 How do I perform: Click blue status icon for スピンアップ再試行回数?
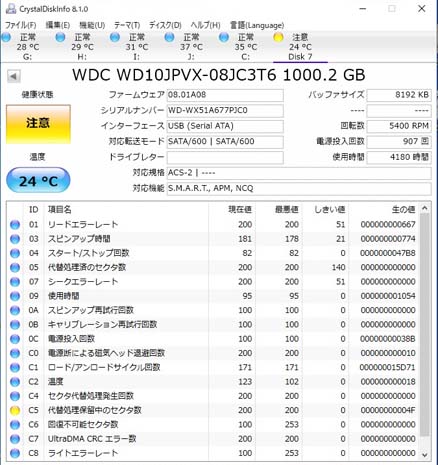(x=15, y=311)
